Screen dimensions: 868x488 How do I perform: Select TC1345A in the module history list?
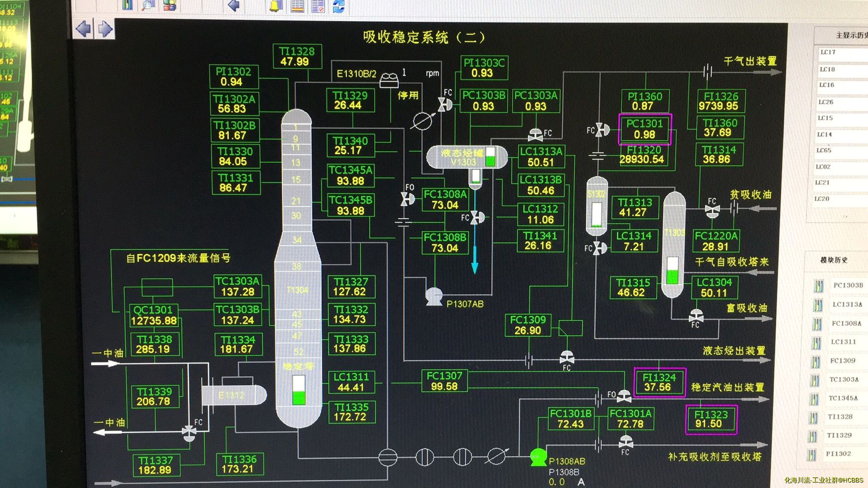(x=843, y=398)
